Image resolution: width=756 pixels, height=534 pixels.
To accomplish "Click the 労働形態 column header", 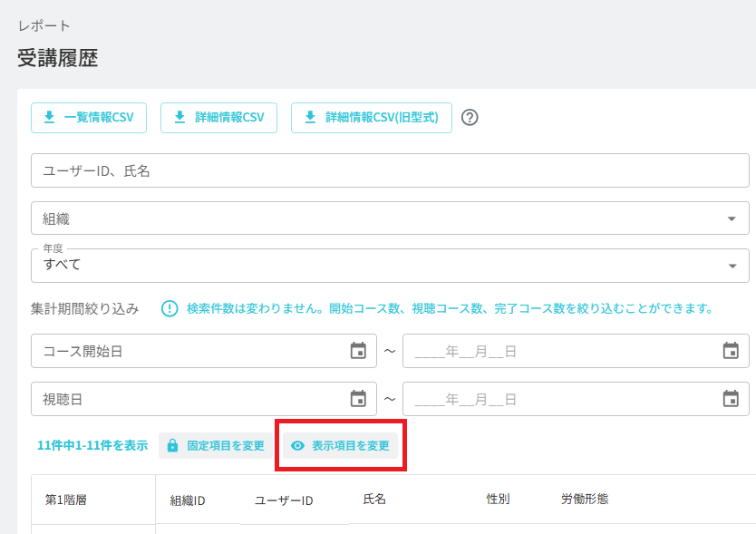I will tap(585, 499).
